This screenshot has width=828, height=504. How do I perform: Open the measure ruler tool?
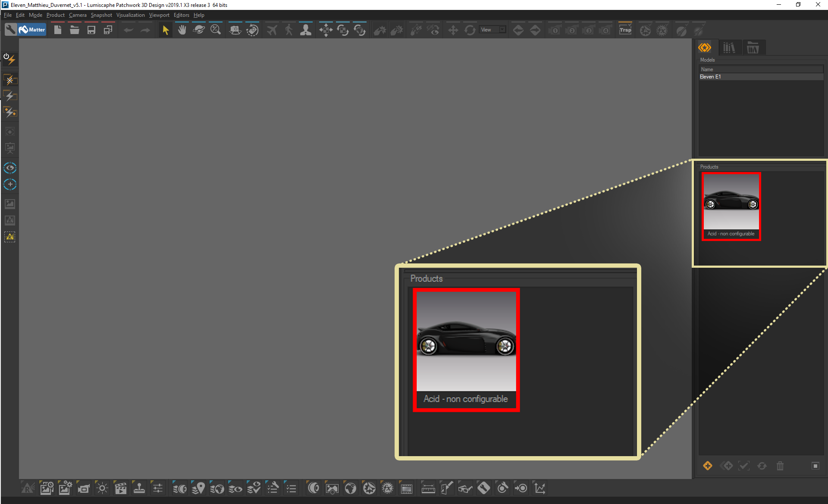(x=428, y=488)
